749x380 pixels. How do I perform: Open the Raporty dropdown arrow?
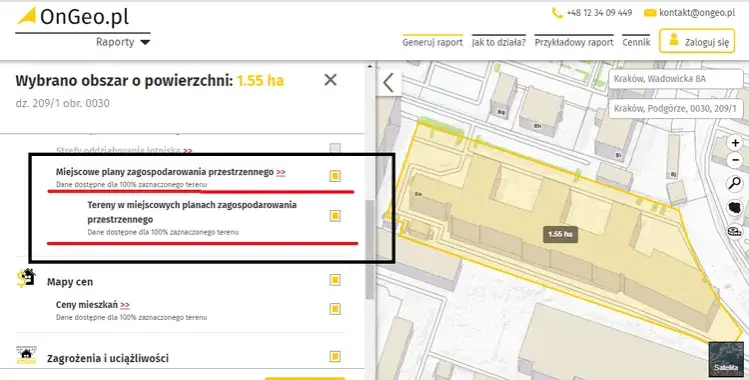pyautogui.click(x=145, y=42)
